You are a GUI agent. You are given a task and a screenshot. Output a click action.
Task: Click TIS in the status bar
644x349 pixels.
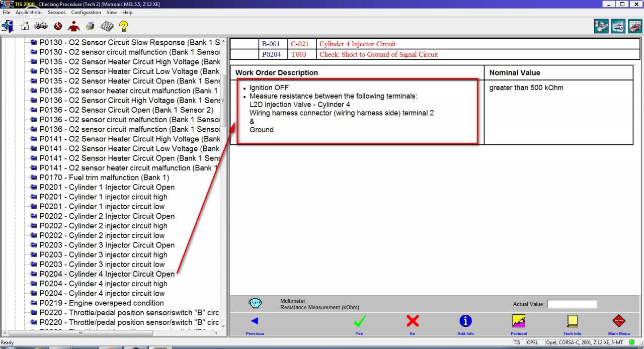coord(517,342)
